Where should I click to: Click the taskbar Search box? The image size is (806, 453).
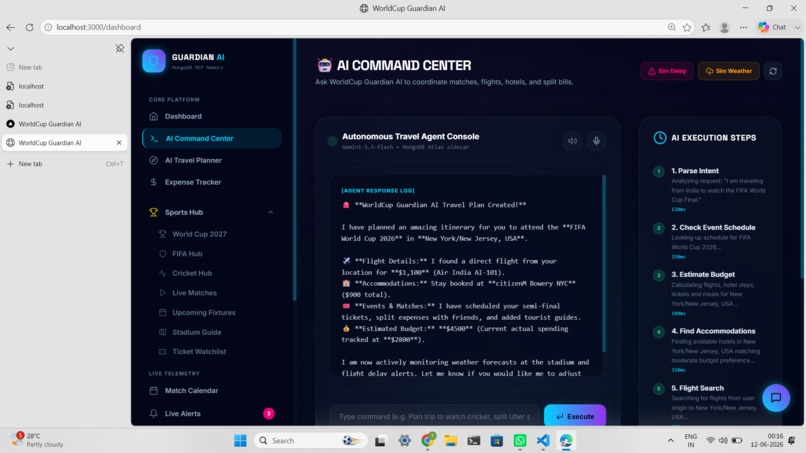[312, 441]
